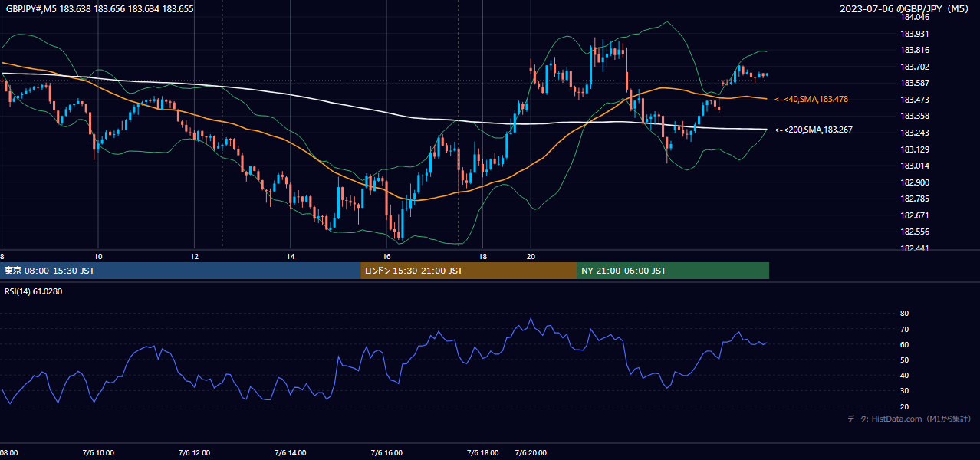980x460 pixels.
Task: Click price axis value 183.587
Action: 914,83
